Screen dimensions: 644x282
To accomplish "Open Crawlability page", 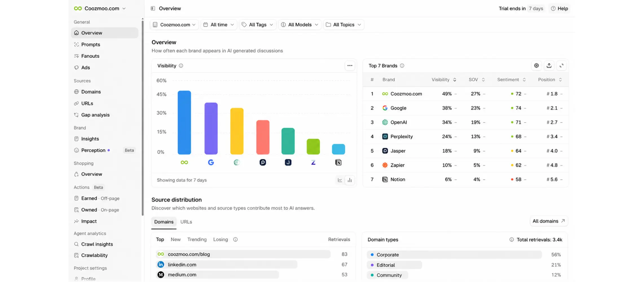I will tap(105, 256).
